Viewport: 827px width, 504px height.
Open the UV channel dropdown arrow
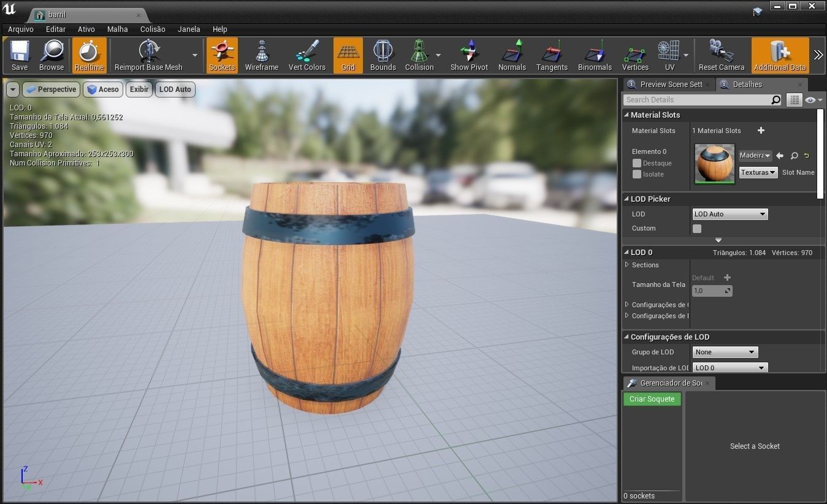[x=685, y=55]
